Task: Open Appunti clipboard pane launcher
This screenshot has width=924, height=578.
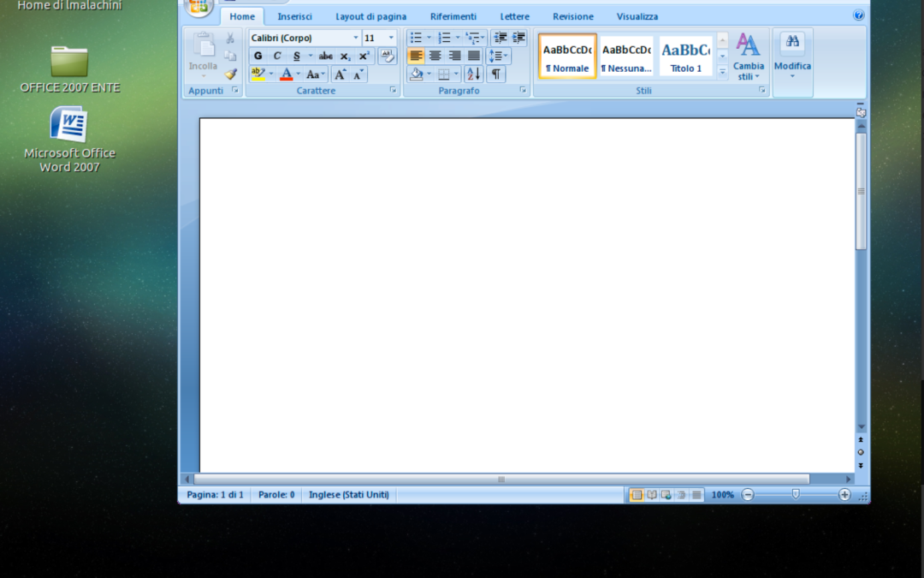Action: [235, 90]
